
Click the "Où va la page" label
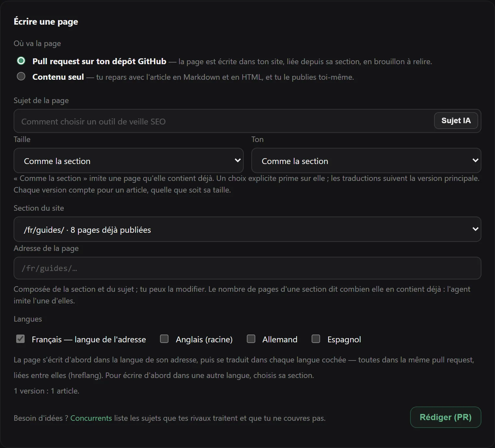pyautogui.click(x=37, y=43)
